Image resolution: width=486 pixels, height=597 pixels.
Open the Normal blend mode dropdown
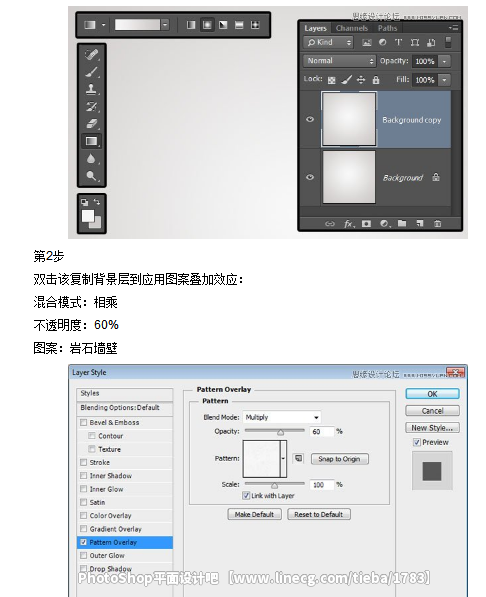[339, 61]
